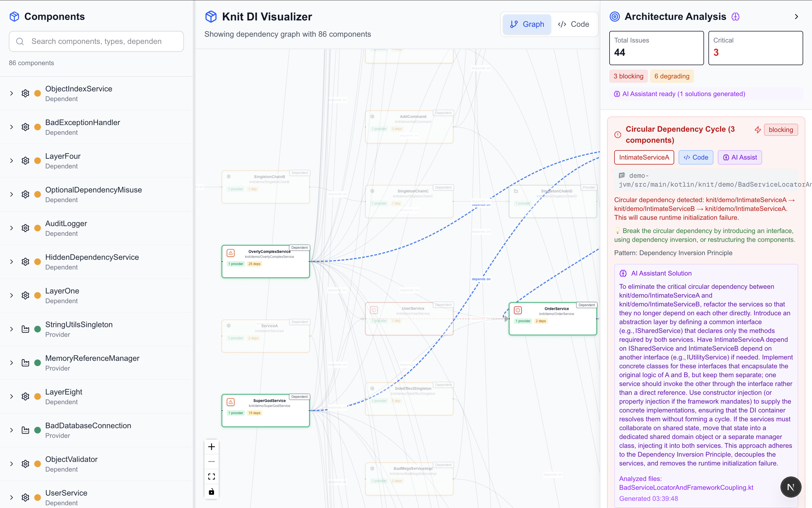Click the blue Code button in issue card
This screenshot has width=812, height=508.
695,158
